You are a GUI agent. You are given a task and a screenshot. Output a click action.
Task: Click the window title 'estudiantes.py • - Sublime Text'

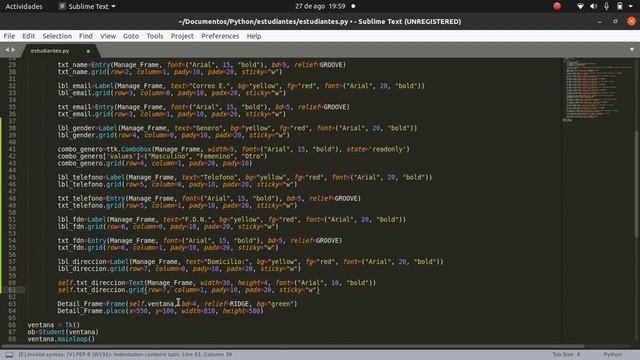click(x=320, y=21)
